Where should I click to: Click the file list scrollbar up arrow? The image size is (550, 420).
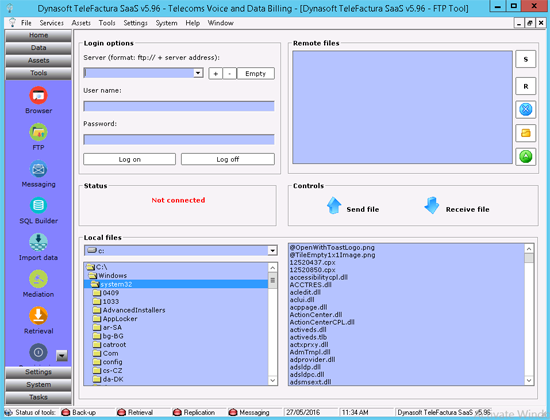529,249
